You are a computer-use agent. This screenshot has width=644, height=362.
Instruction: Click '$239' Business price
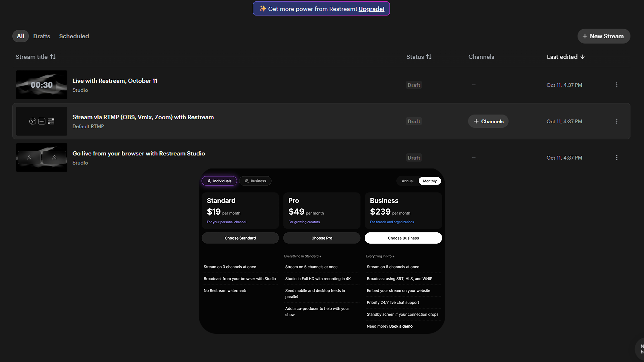tap(380, 212)
